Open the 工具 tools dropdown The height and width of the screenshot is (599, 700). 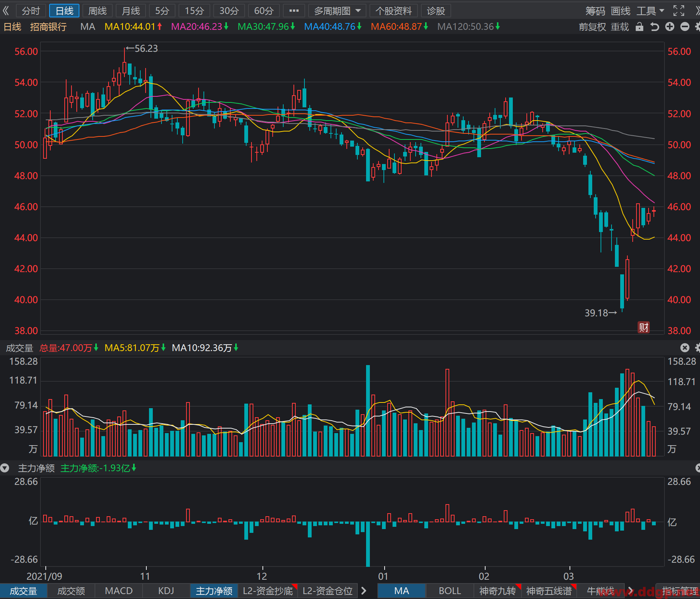pos(650,11)
